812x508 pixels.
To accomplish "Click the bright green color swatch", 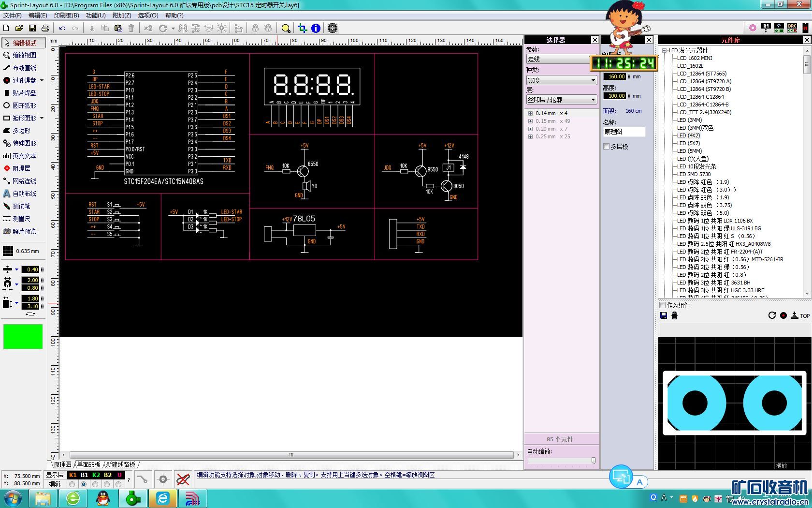I will (23, 336).
